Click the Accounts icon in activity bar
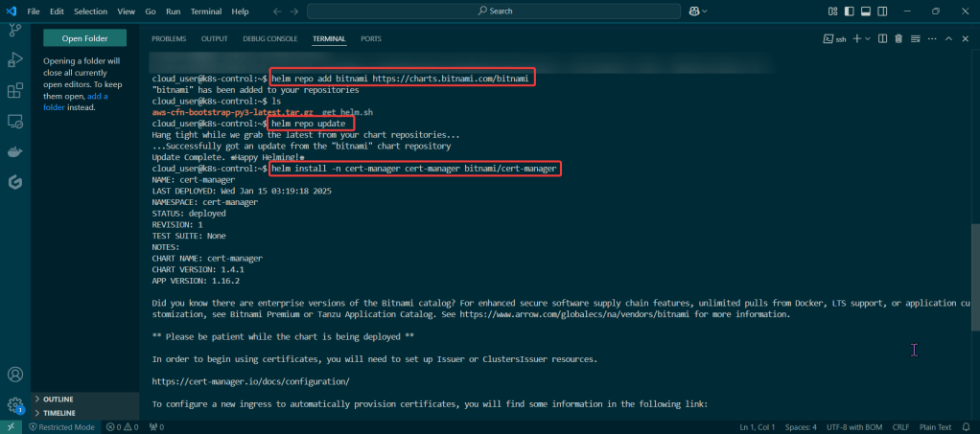The height and width of the screenshot is (434, 980). tap(14, 375)
